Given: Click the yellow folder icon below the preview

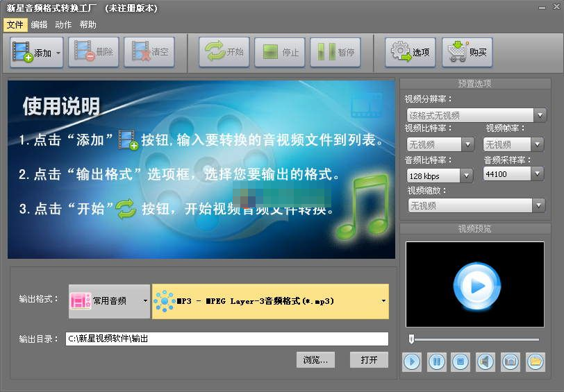Looking at the screenshot, I should pyautogui.click(x=535, y=361).
